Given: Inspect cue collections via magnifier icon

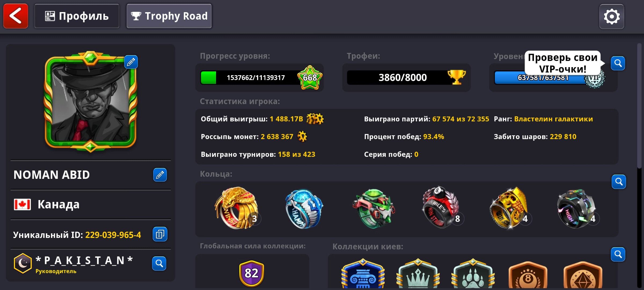Looking at the screenshot, I should (x=618, y=254).
